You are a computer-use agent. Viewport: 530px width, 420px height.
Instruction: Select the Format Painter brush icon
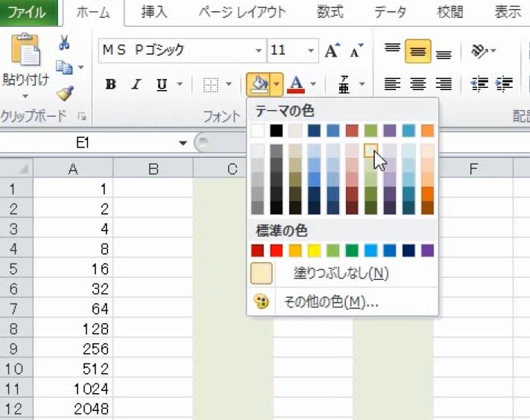(65, 93)
